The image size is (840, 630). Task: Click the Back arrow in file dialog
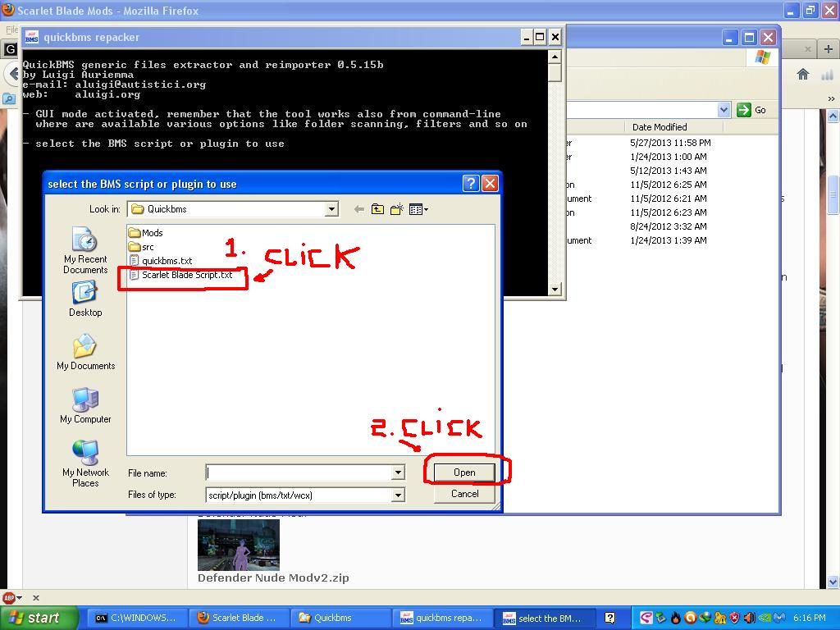tap(358, 209)
